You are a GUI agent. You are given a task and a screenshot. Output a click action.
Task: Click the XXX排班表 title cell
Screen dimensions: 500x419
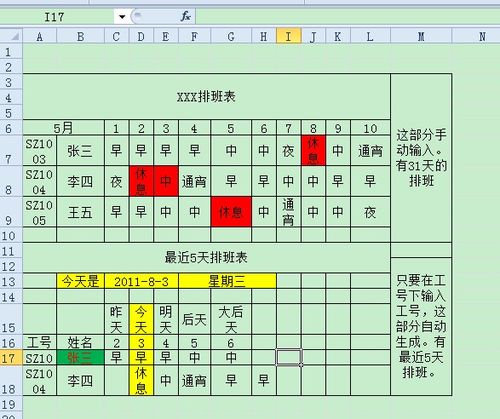point(206,97)
